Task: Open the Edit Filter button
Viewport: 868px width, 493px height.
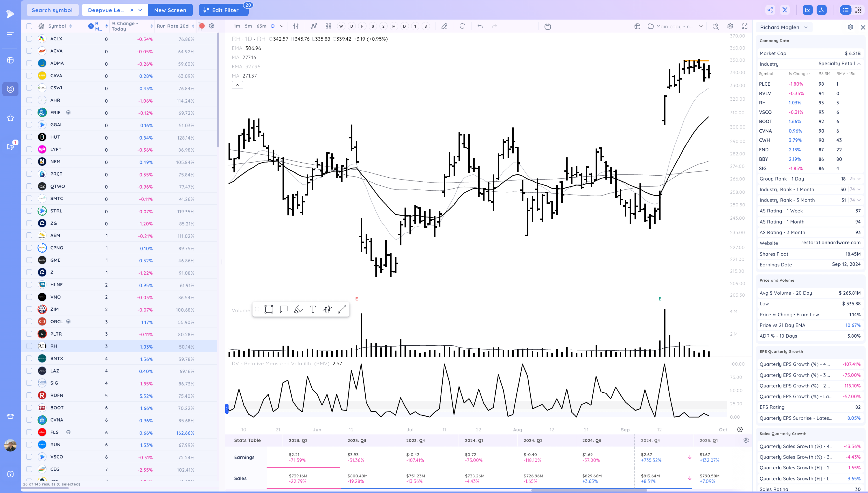Action: (x=224, y=10)
